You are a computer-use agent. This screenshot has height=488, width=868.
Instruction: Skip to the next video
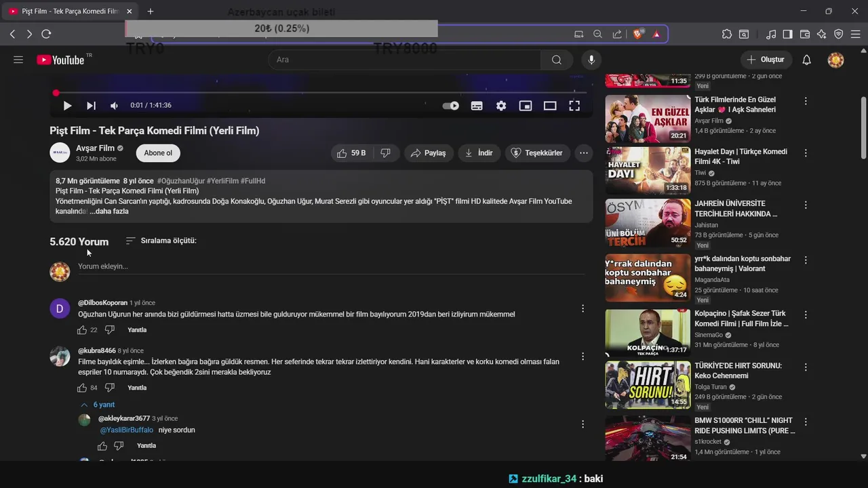91,106
